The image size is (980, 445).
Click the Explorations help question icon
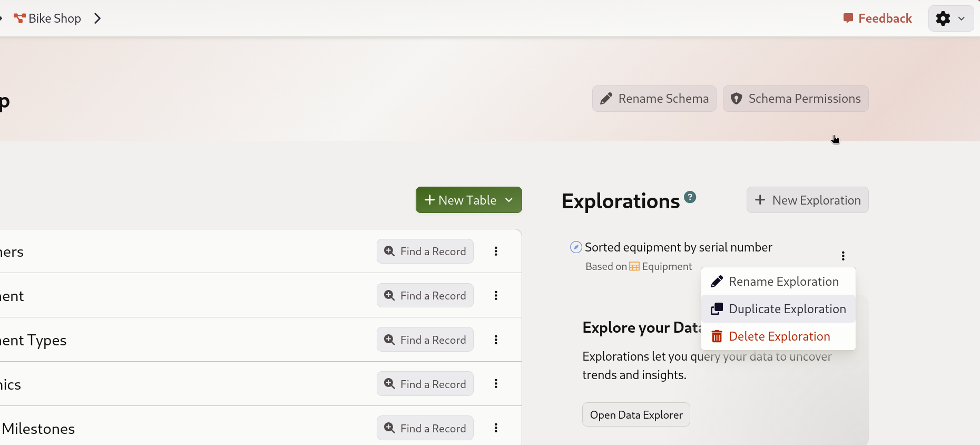690,197
